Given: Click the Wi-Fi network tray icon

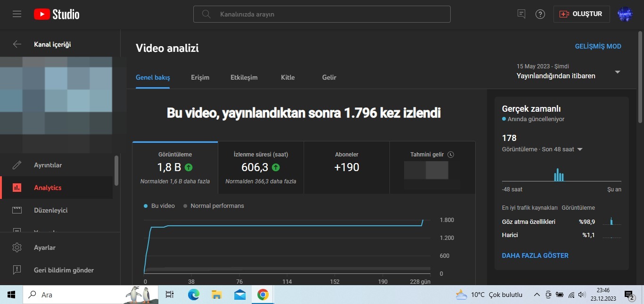Looking at the screenshot, I should click(x=571, y=295).
